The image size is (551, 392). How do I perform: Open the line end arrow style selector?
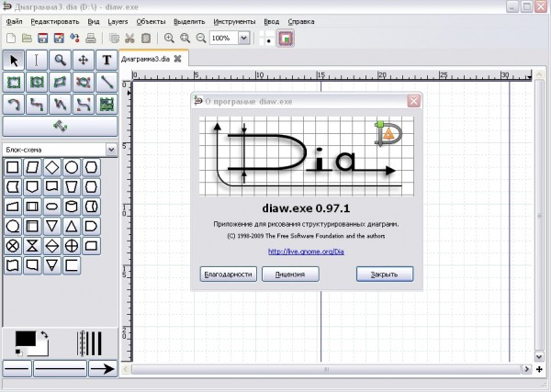click(103, 368)
